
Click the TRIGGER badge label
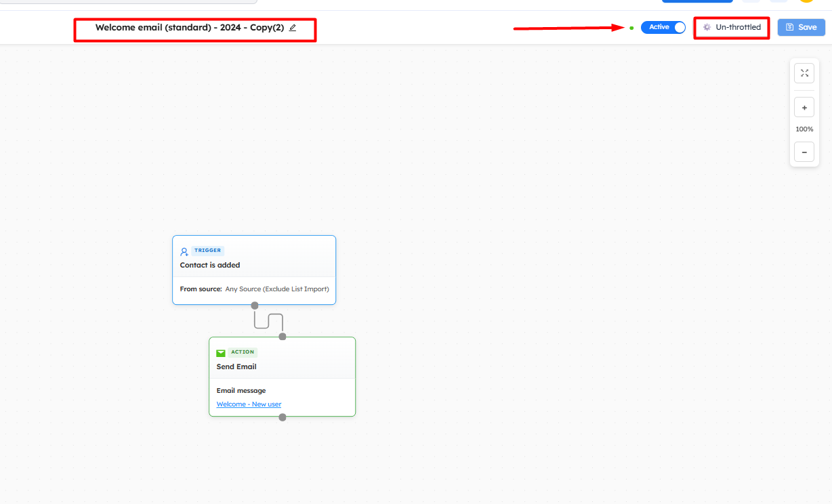tap(208, 251)
